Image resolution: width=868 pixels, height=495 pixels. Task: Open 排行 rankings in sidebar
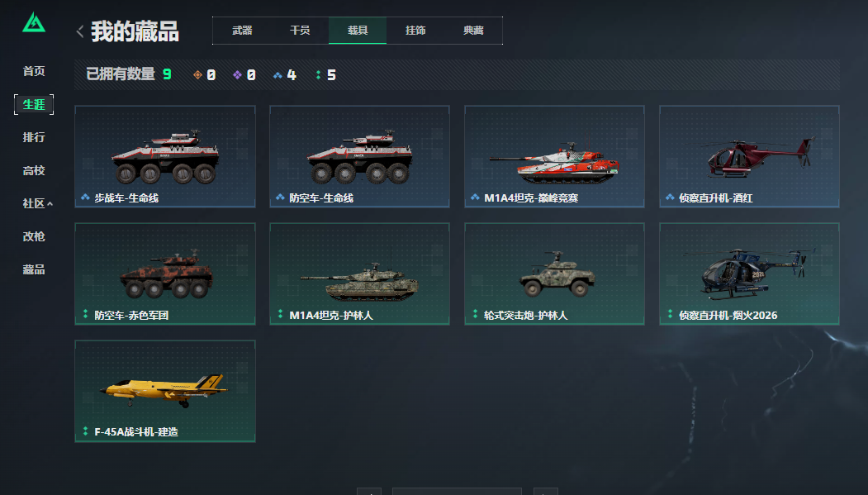(x=34, y=137)
